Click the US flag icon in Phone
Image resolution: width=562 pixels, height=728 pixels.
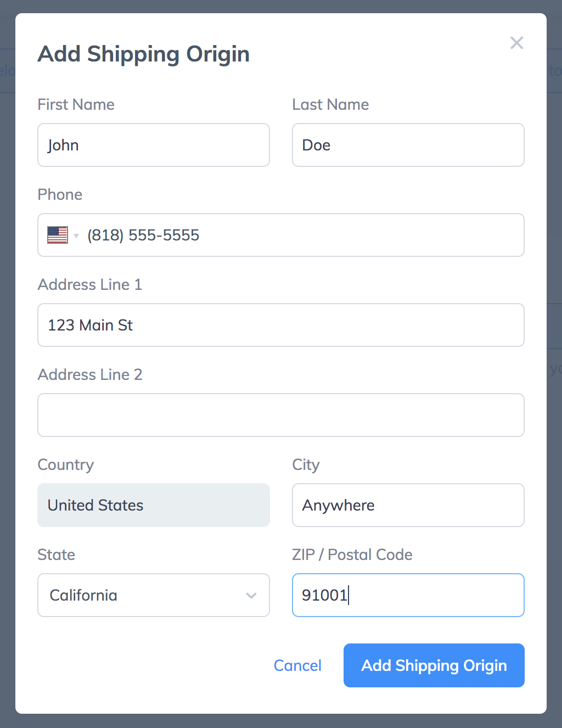coord(58,235)
